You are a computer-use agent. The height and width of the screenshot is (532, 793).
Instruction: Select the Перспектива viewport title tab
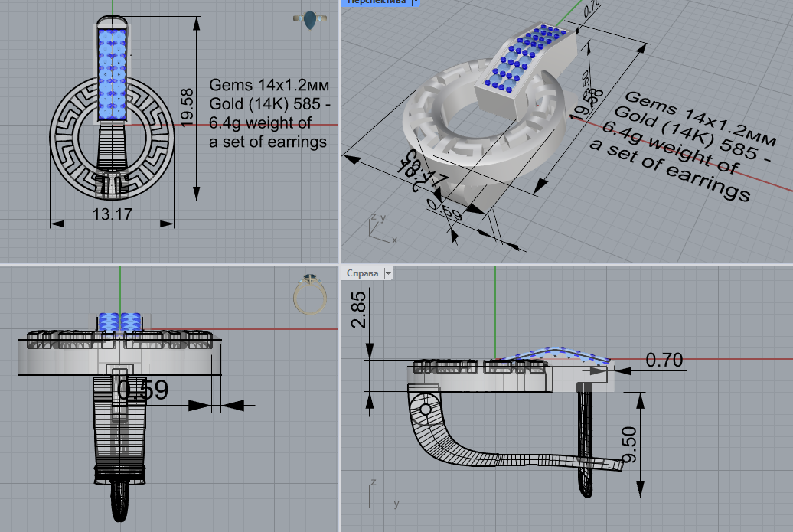pyautogui.click(x=377, y=2)
